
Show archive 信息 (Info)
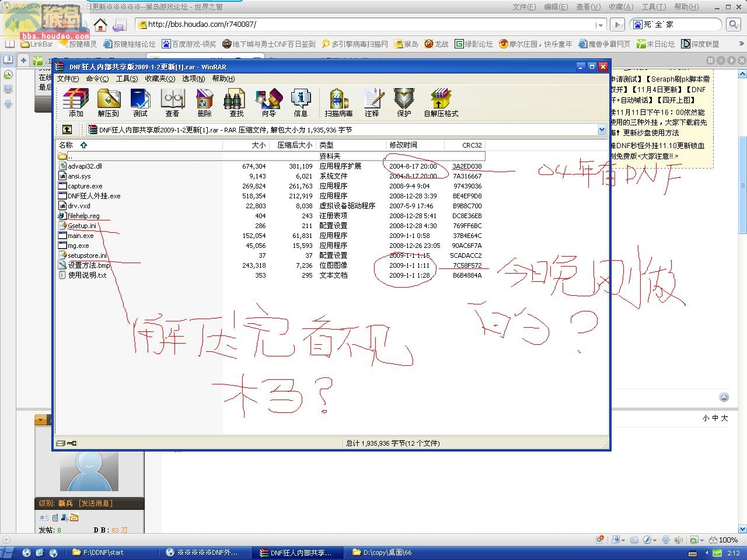[x=301, y=103]
